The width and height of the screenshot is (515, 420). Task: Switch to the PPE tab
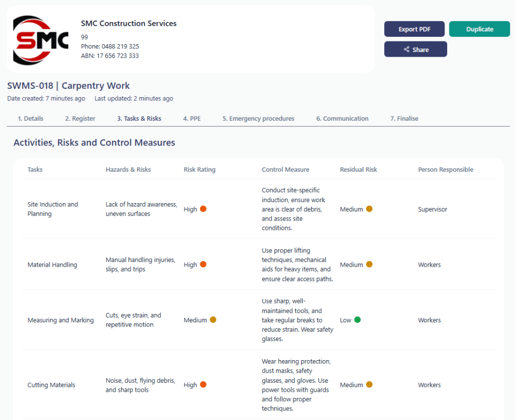click(192, 119)
